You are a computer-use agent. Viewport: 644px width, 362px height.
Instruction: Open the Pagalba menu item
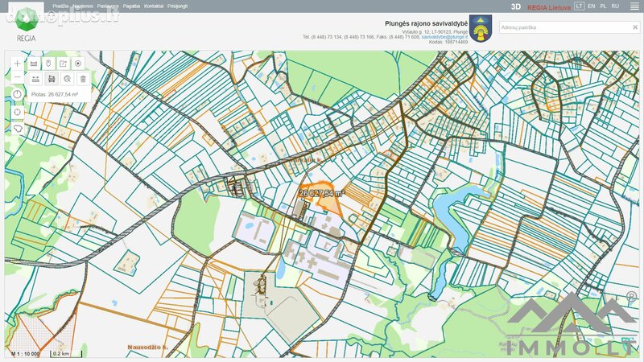pyautogui.click(x=131, y=6)
